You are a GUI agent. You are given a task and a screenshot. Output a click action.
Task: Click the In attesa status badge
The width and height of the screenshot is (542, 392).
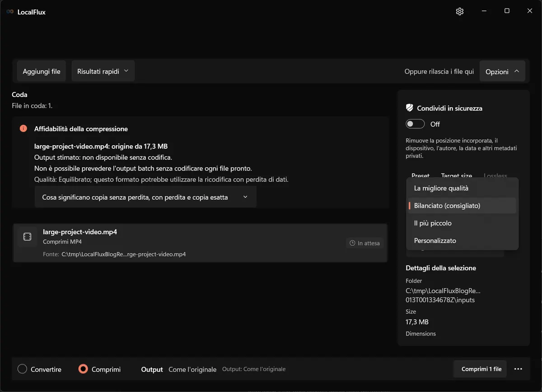(365, 243)
